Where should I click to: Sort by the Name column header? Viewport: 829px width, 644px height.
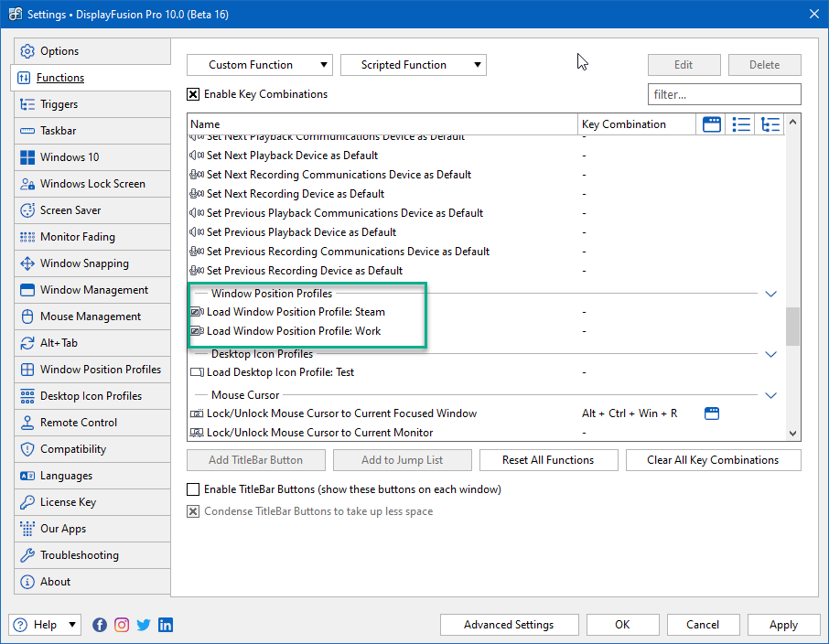[382, 124]
